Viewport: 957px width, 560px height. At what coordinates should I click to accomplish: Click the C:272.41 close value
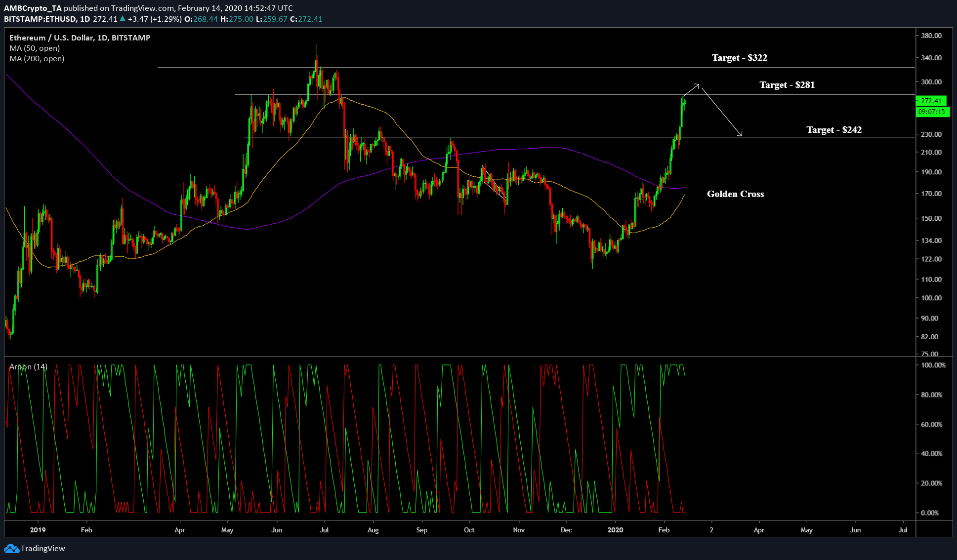coord(306,19)
